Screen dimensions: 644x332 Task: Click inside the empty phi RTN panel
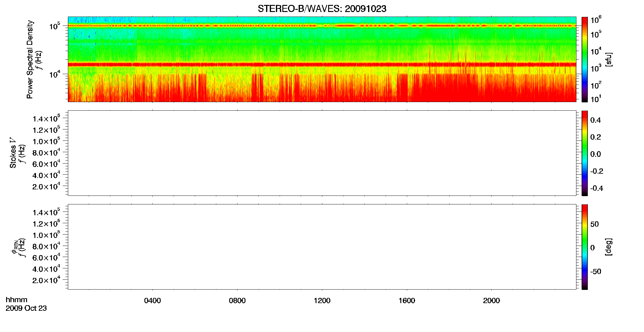point(322,247)
